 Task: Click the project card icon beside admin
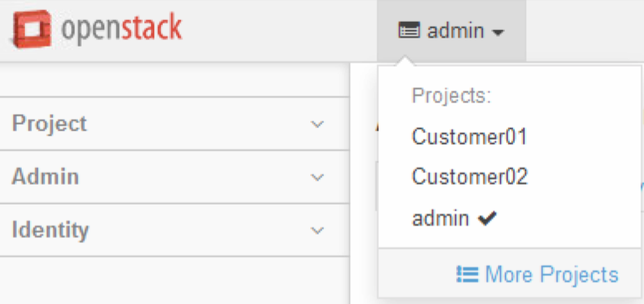tap(409, 31)
